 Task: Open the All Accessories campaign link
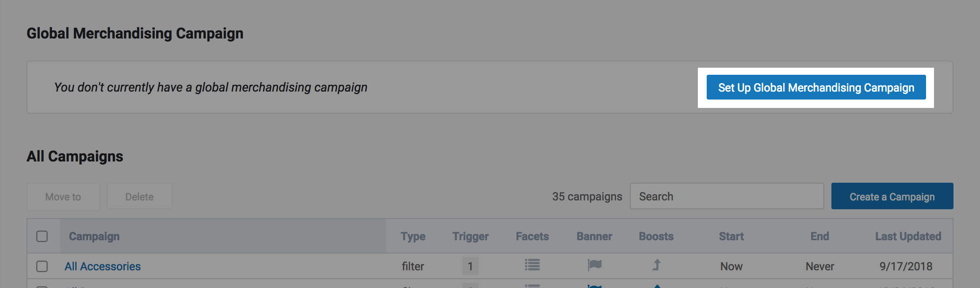coord(103,266)
